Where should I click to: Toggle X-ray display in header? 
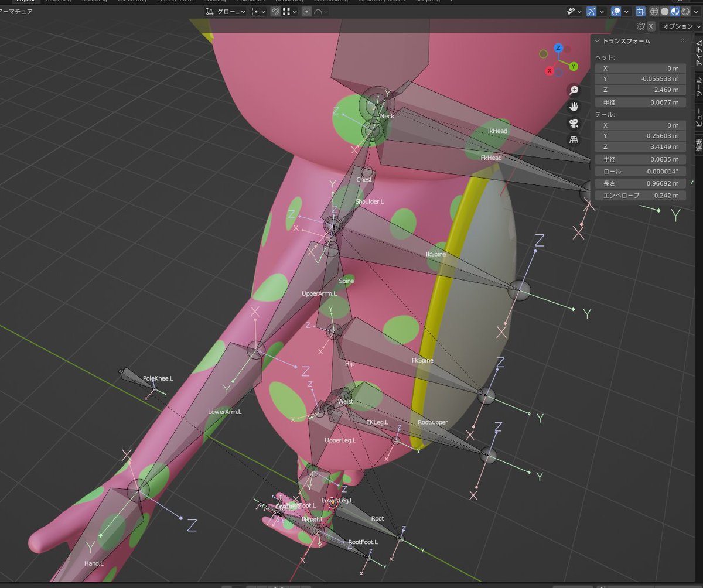point(640,12)
